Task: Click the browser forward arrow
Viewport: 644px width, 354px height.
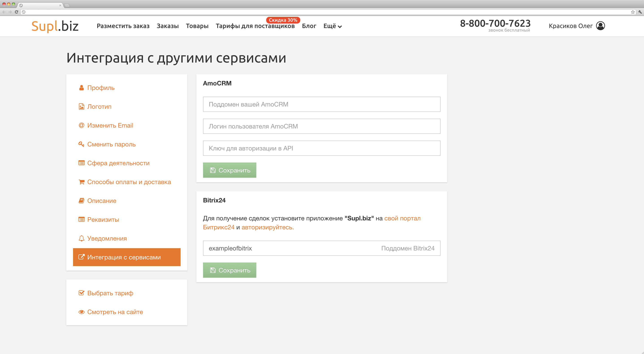Action: (x=10, y=12)
